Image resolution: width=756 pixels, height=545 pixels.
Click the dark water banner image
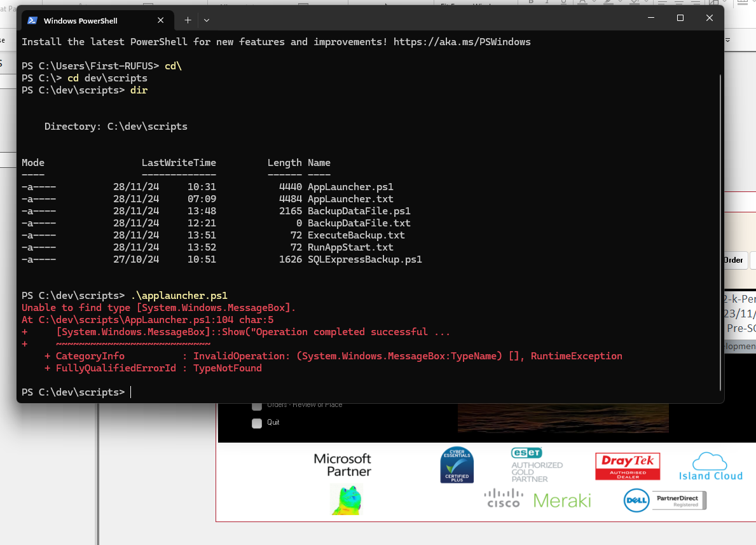[x=563, y=418]
